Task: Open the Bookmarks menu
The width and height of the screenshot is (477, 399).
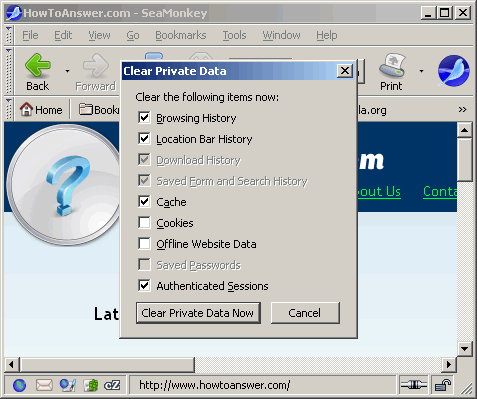Action: (181, 35)
